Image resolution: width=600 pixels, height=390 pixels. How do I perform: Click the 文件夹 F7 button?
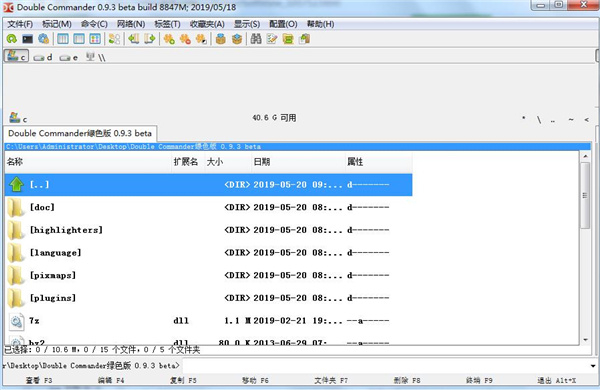pyautogui.click(x=331, y=380)
